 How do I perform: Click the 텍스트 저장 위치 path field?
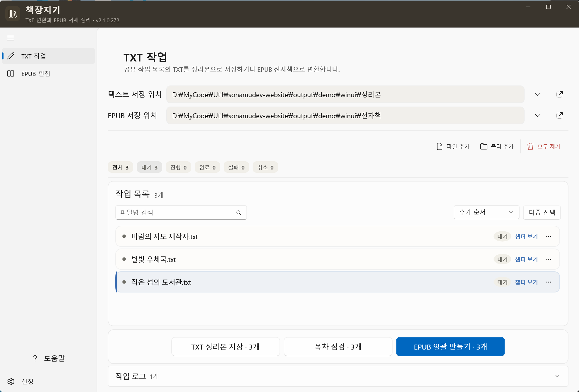pos(345,94)
